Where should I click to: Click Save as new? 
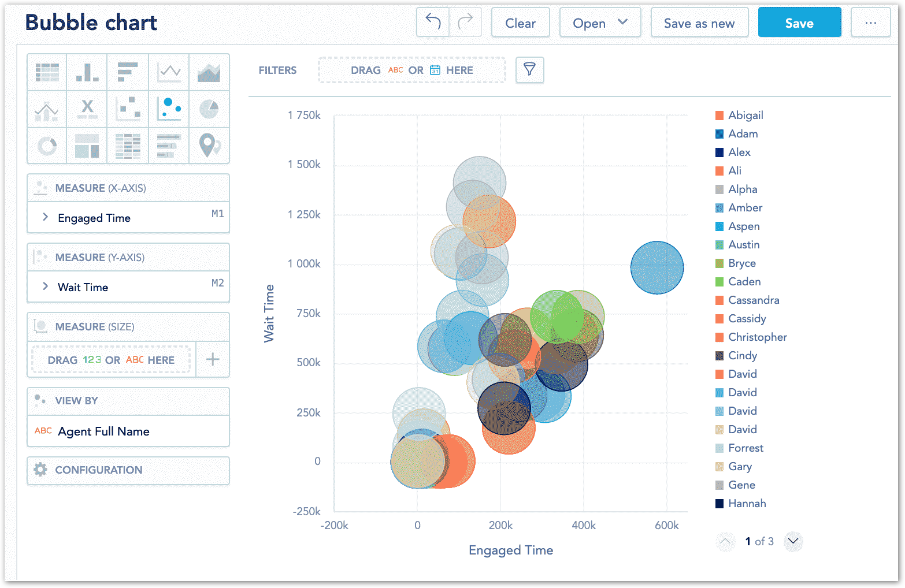click(x=700, y=23)
